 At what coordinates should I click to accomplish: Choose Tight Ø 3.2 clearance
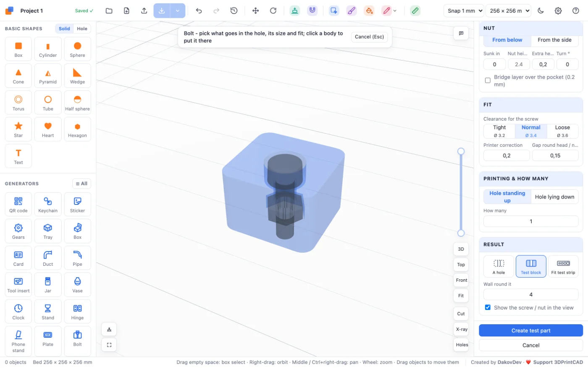pos(499,131)
